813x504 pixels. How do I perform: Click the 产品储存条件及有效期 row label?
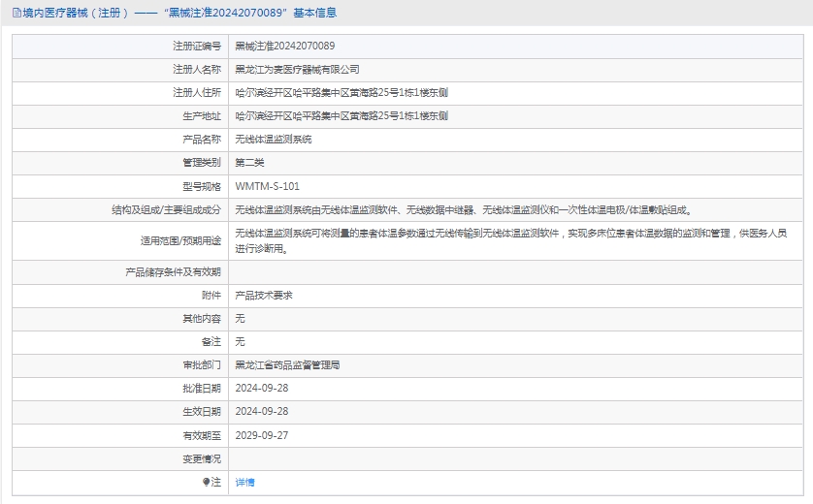click(x=174, y=271)
